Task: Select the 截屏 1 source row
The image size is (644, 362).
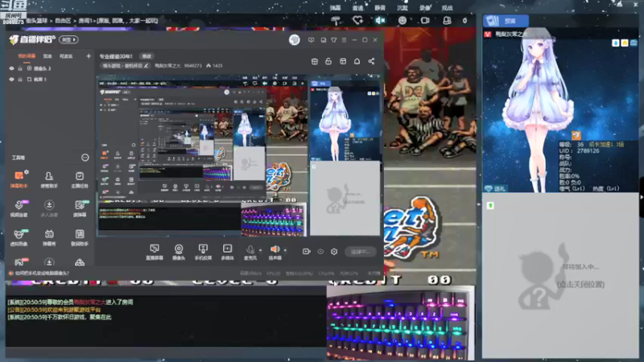Action: 50,79
